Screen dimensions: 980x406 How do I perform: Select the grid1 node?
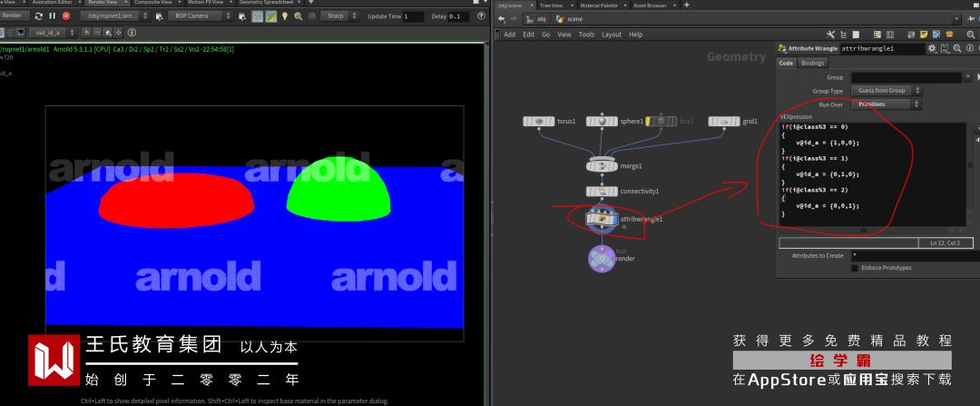tap(724, 122)
